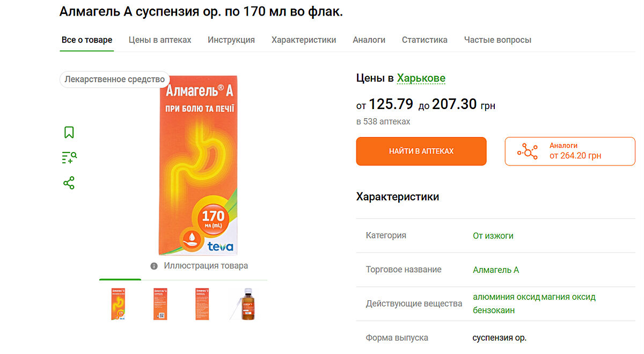The height and width of the screenshot is (354, 644).
Task: Select the first front-box thumbnail
Action: pos(119,304)
